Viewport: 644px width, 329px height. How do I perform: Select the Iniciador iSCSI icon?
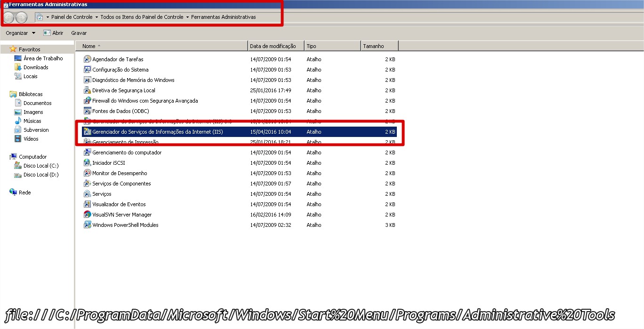click(x=87, y=163)
